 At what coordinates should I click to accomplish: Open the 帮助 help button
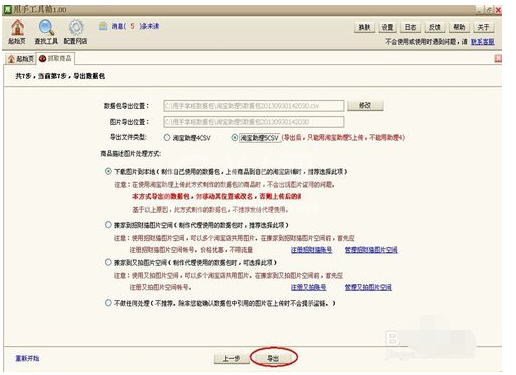[459, 27]
